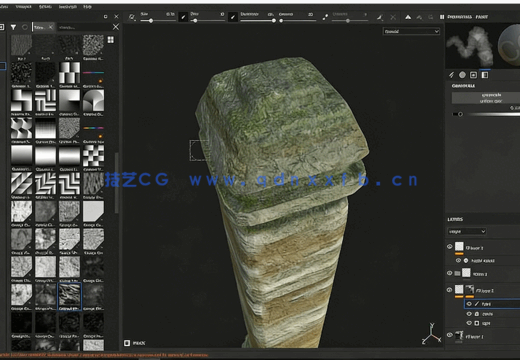Click the filter icon in effect row
Screen dimensions: 520x360
tap(466, 260)
